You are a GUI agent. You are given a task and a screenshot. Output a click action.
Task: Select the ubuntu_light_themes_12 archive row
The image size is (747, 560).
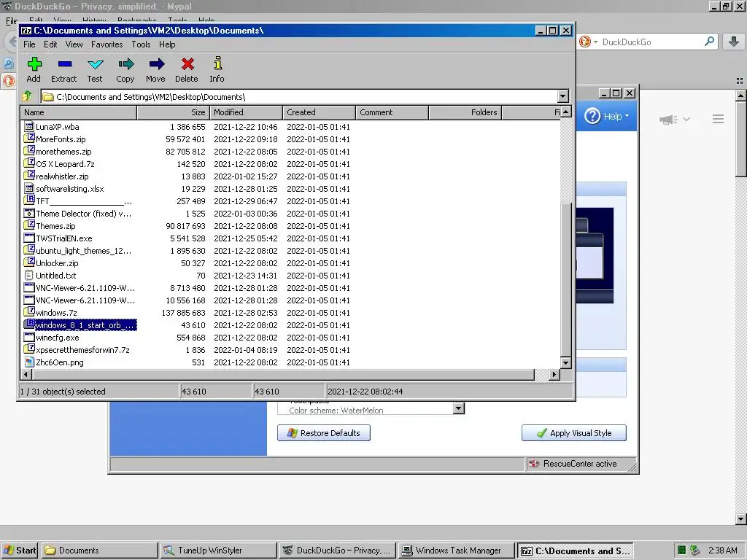[292, 251]
